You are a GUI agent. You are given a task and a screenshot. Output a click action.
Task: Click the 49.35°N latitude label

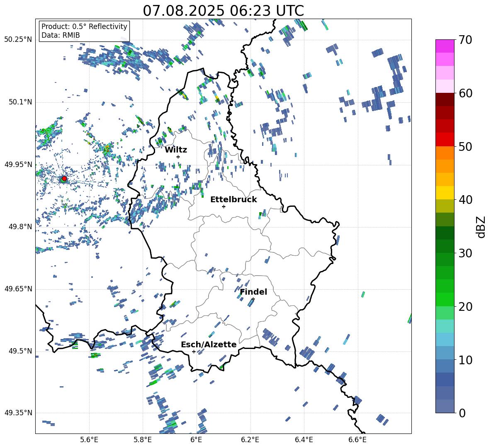coord(18,413)
